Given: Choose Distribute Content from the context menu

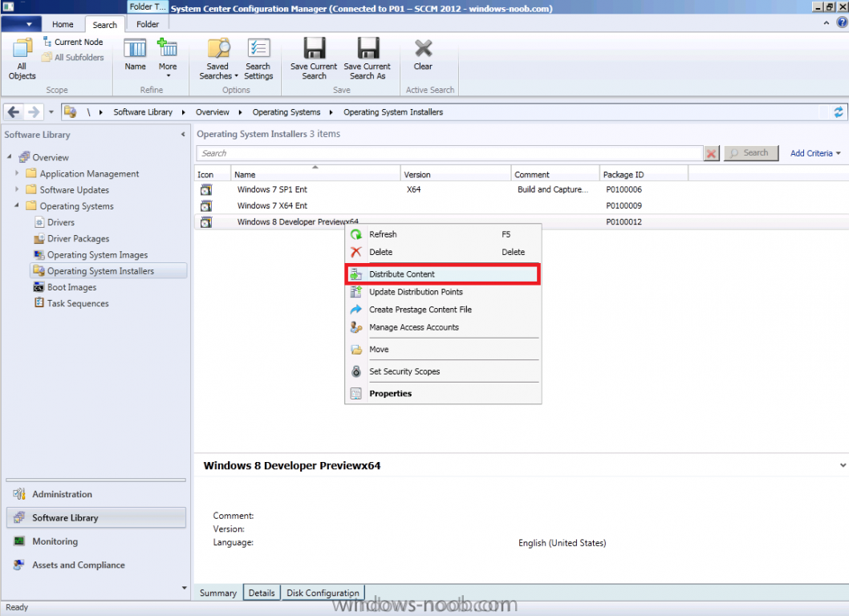Looking at the screenshot, I should pyautogui.click(x=443, y=274).
